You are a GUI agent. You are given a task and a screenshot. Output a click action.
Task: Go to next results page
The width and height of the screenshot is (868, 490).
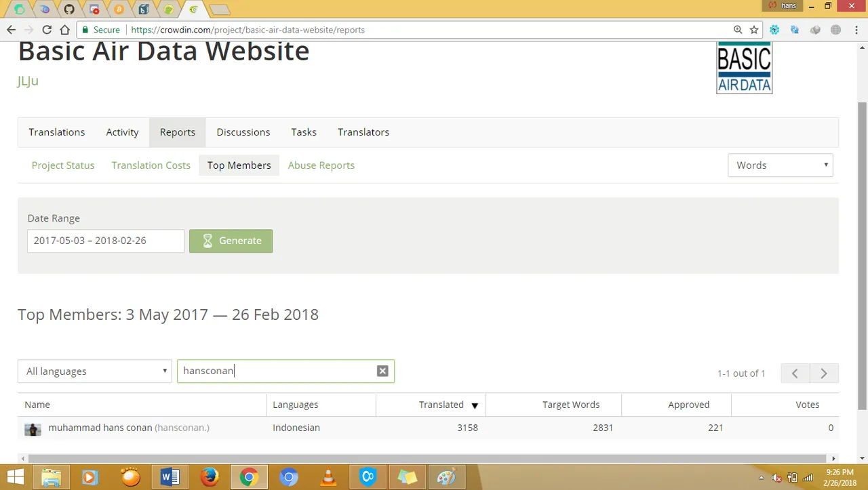click(x=824, y=373)
